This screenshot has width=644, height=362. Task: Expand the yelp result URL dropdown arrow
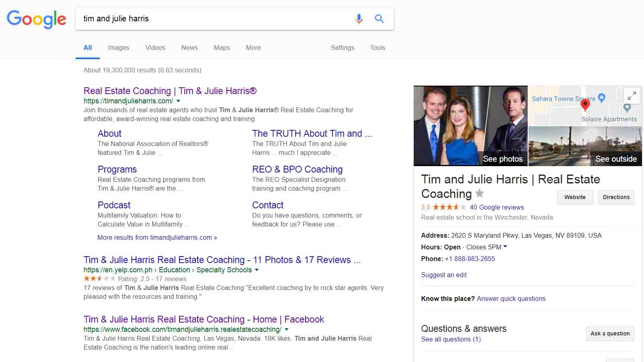257,270
